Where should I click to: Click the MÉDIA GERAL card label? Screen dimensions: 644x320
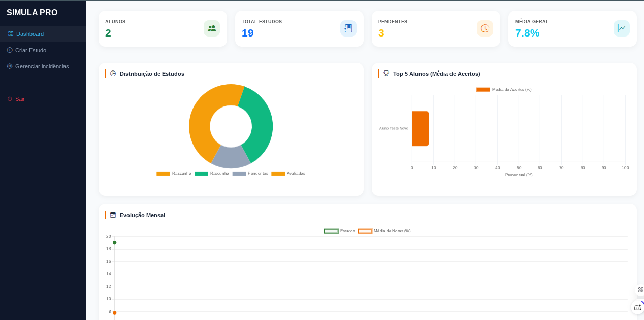tap(532, 22)
